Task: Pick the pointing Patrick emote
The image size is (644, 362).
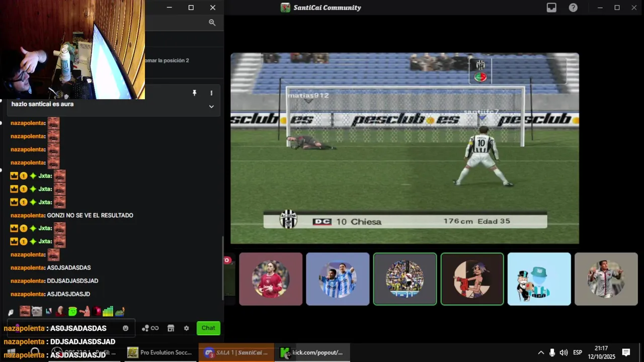Action: 85,312
